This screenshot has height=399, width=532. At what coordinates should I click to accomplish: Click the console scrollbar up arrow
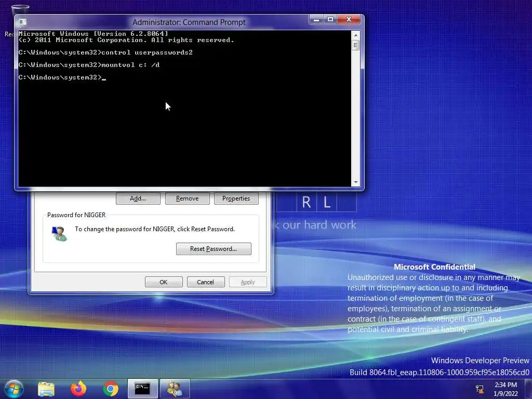click(x=355, y=35)
